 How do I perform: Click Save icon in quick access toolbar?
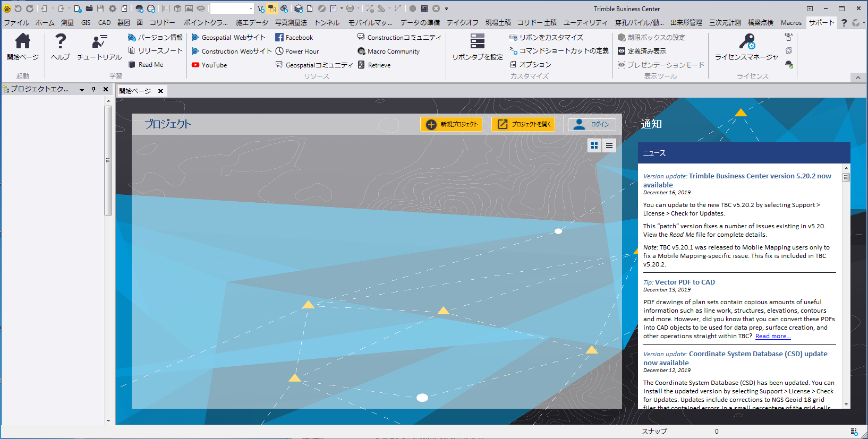[x=100, y=8]
